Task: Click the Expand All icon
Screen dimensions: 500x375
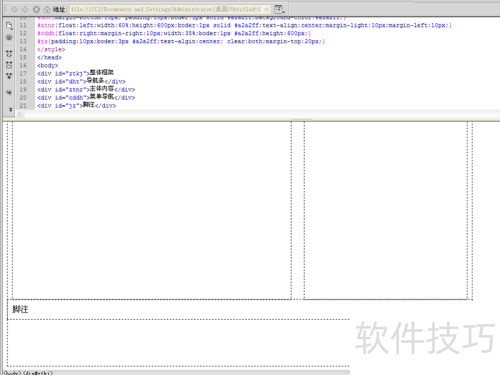Action: point(9,76)
